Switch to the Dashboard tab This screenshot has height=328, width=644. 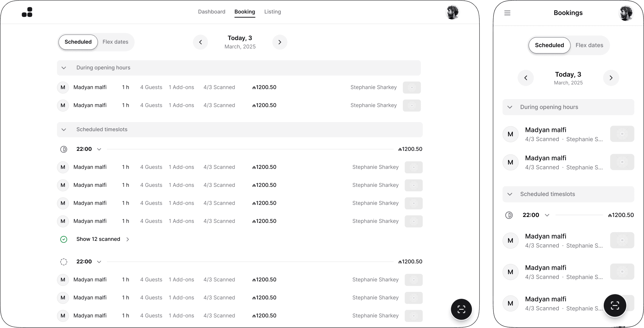211,12
